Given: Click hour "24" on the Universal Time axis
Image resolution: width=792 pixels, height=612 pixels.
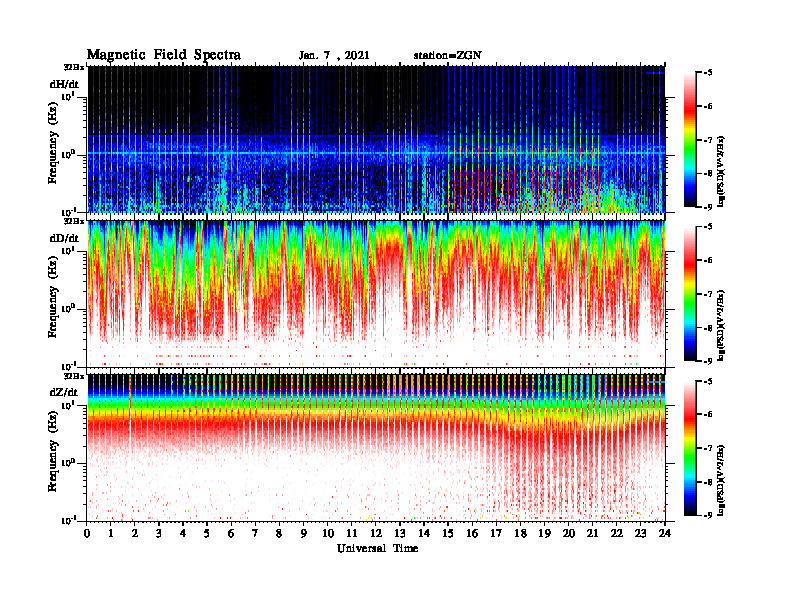Looking at the screenshot, I should pos(665,533).
